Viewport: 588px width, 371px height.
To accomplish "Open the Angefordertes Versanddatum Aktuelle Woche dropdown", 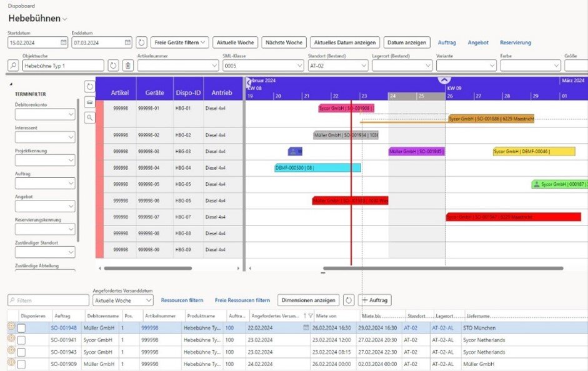I will coord(122,300).
